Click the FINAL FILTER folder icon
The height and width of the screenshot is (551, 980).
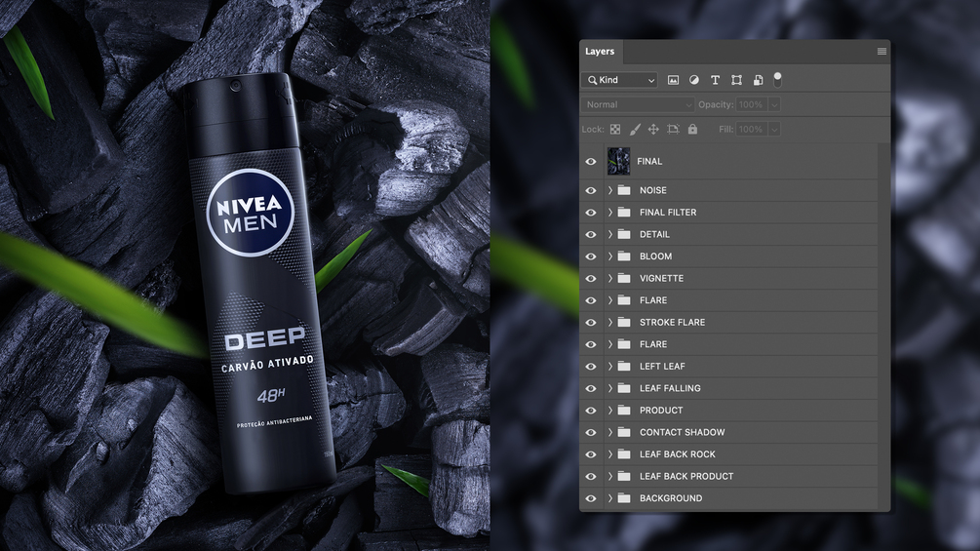tap(624, 213)
